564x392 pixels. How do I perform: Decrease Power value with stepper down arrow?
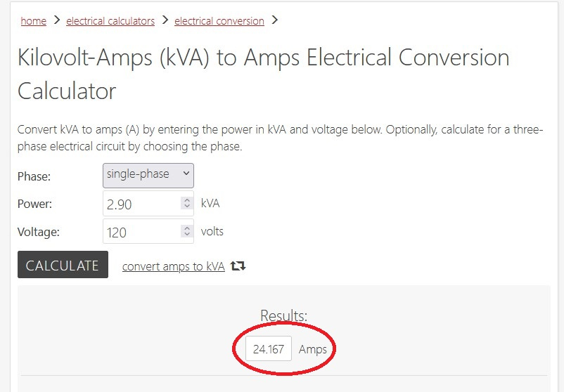click(186, 207)
